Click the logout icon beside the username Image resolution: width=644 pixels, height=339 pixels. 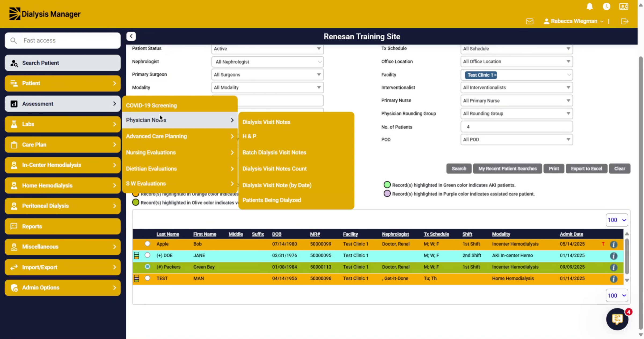click(x=625, y=21)
